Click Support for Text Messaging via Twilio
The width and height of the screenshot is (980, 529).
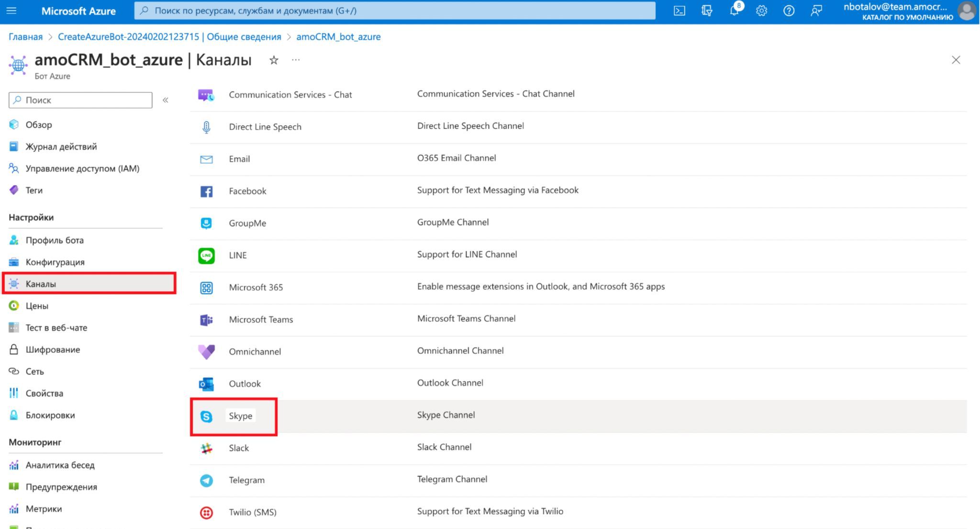[x=490, y=511]
